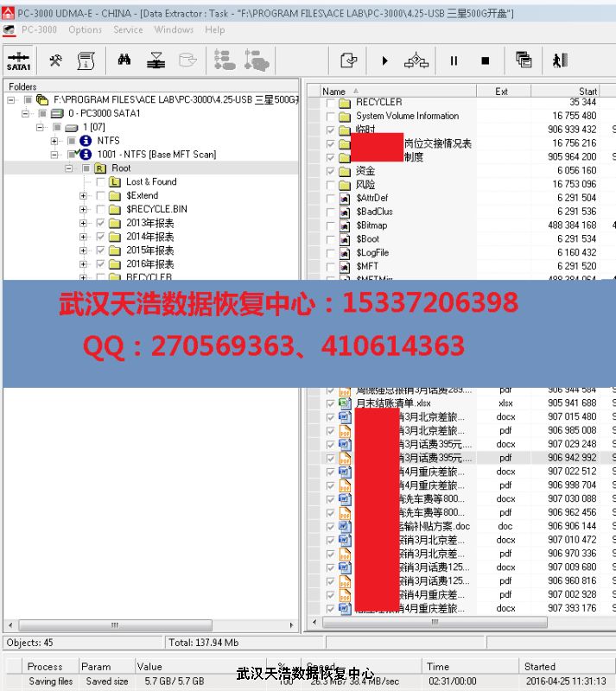Expand the NTFS partition node
Viewport: 616px width, 691px height.
(55, 141)
